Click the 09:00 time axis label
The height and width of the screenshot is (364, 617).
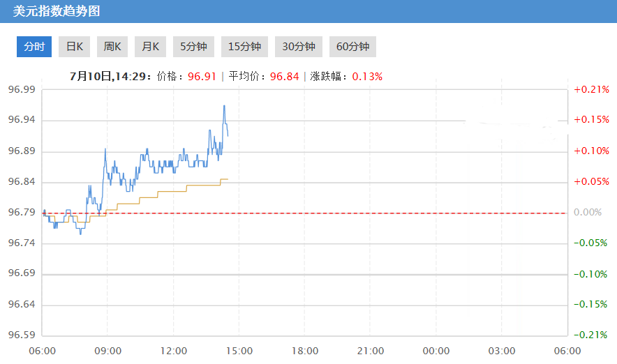[x=108, y=351]
